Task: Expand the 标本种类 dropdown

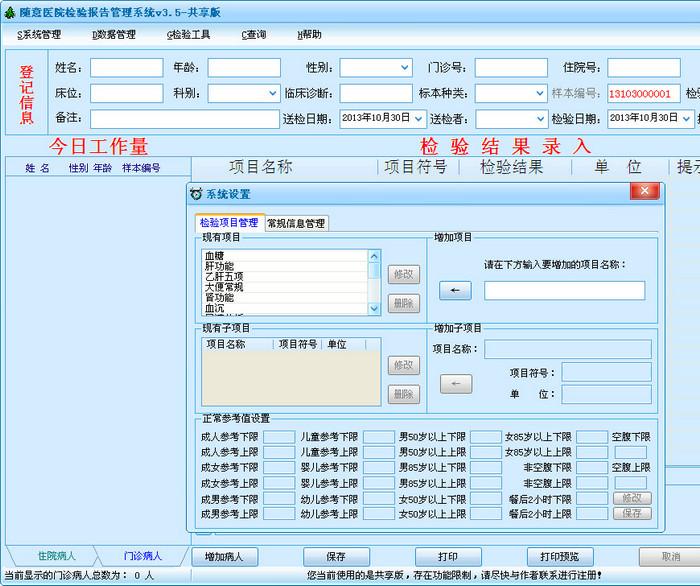Action: click(x=539, y=93)
